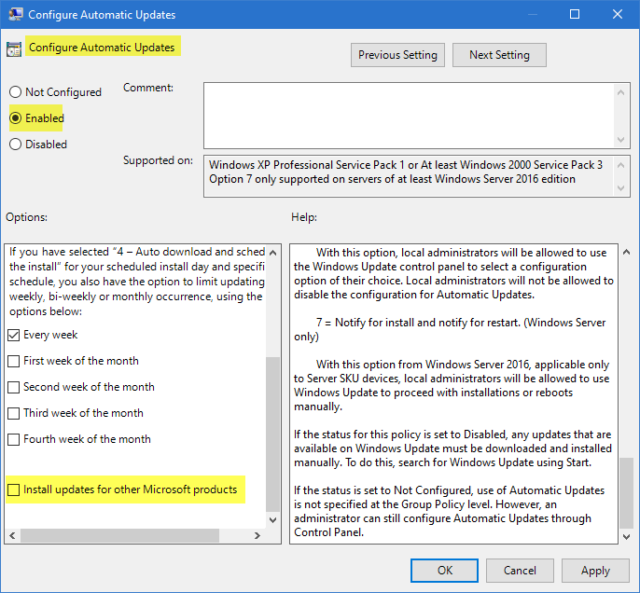Click the policy icon beside Configure Automatic Updates heading
640x593 pixels.
(x=14, y=49)
